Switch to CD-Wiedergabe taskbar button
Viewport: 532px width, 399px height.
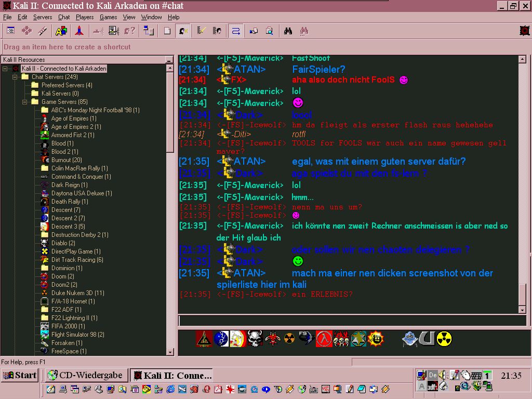87,375
